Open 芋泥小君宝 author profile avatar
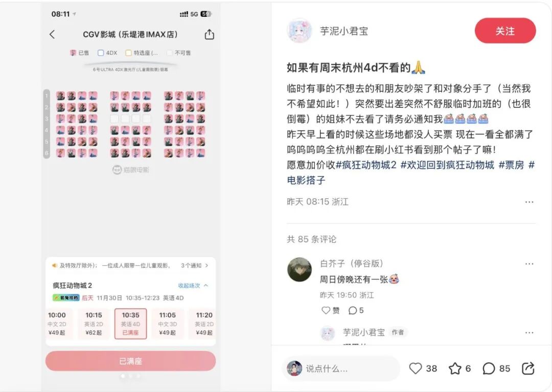This screenshot has width=552, height=392. 299,31
